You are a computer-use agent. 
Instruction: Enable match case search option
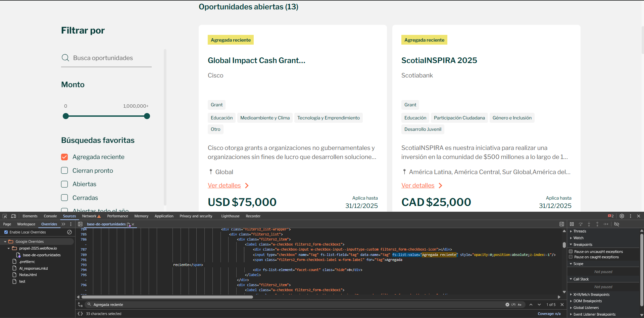pyautogui.click(x=519, y=305)
